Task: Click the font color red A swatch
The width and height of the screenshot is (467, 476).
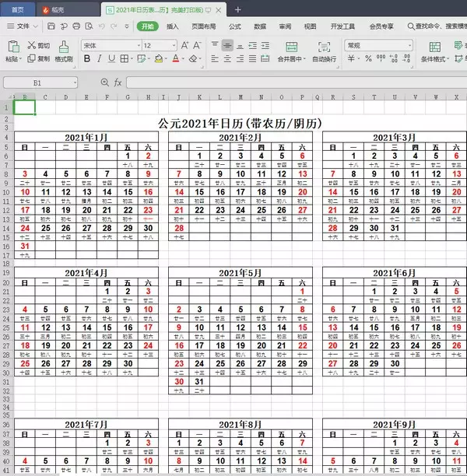Action: 176,58
